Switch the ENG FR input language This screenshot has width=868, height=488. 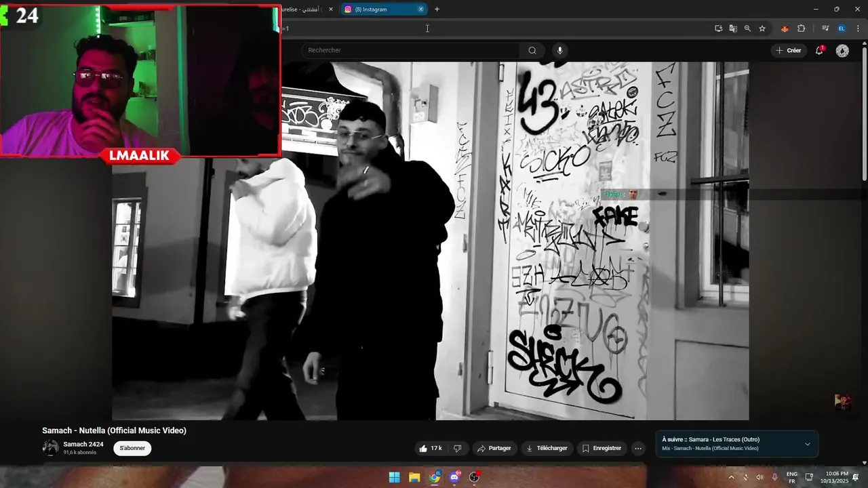tap(791, 477)
